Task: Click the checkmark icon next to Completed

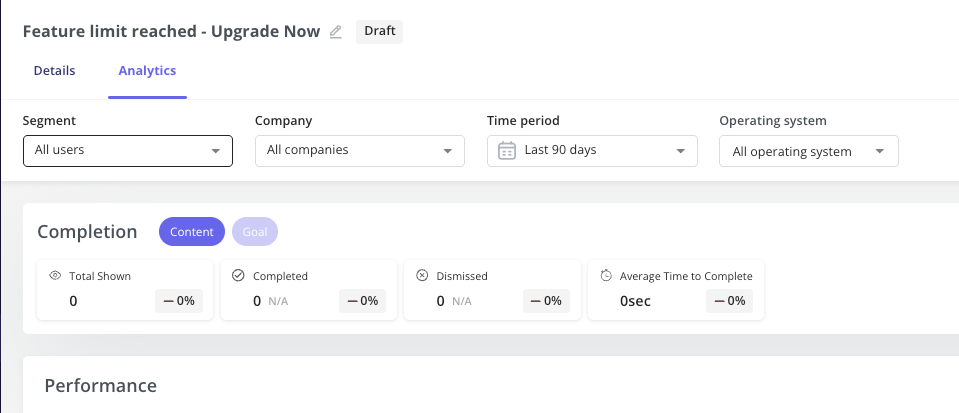Action: (239, 275)
